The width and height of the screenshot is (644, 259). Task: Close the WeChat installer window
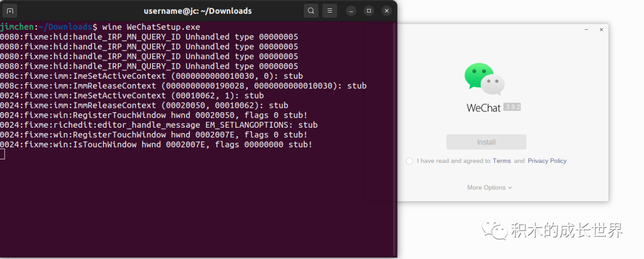click(601, 30)
